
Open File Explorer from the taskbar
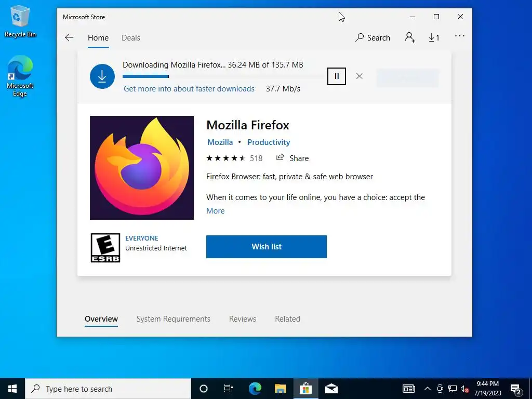[x=280, y=389]
